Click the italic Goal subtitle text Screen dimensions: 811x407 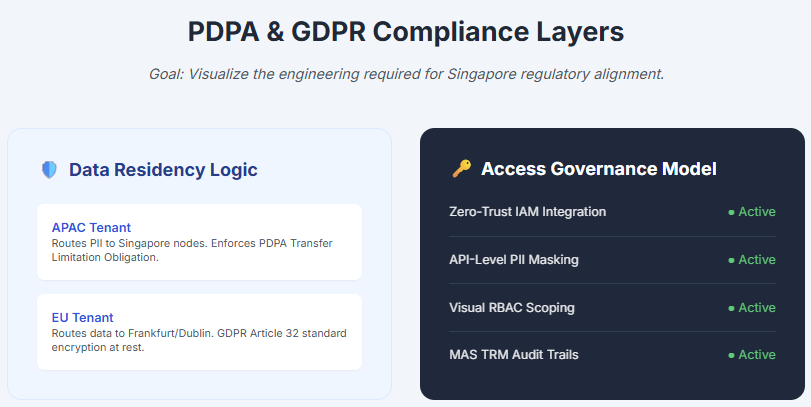(x=406, y=74)
